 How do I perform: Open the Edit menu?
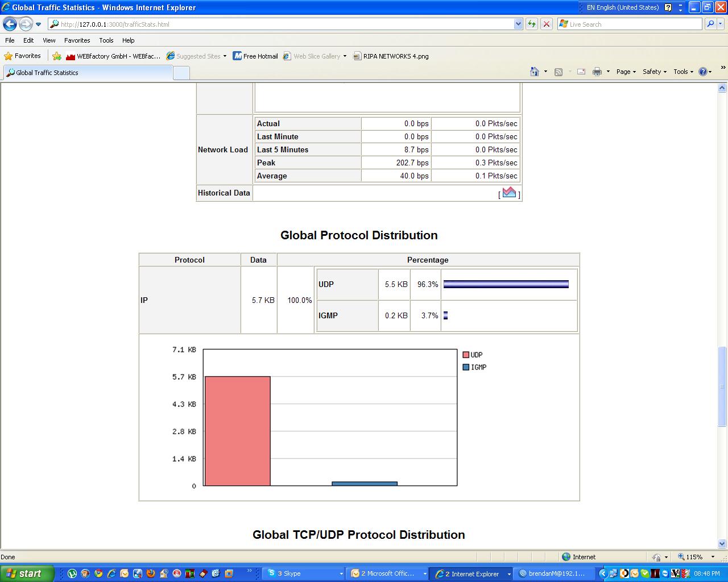click(28, 40)
